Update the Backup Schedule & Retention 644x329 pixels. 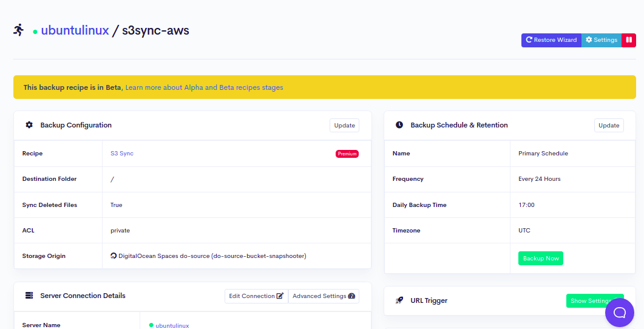[x=609, y=125]
